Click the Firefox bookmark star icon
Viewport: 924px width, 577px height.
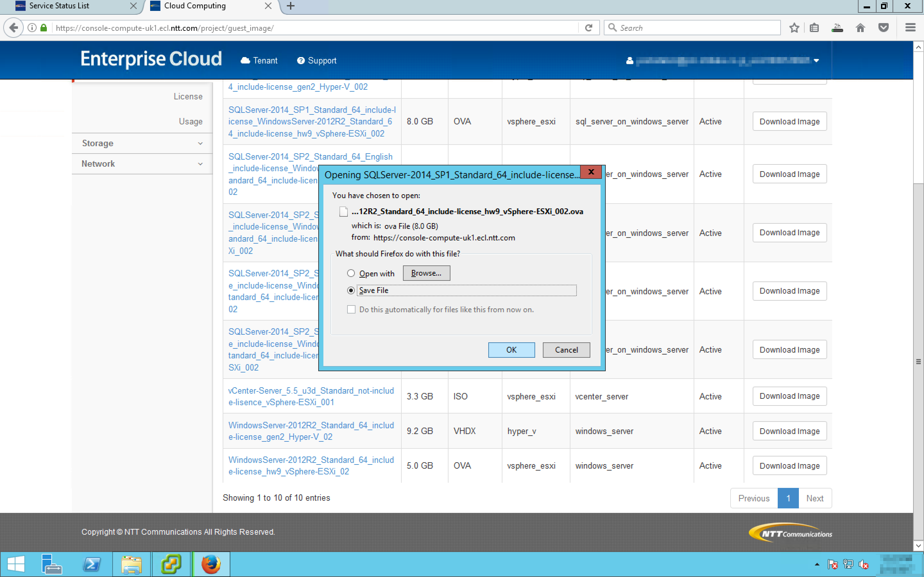794,28
